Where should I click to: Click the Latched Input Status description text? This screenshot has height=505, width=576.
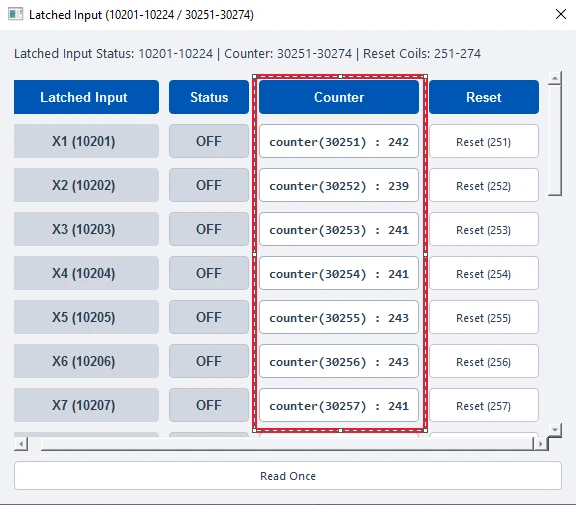click(x=247, y=54)
